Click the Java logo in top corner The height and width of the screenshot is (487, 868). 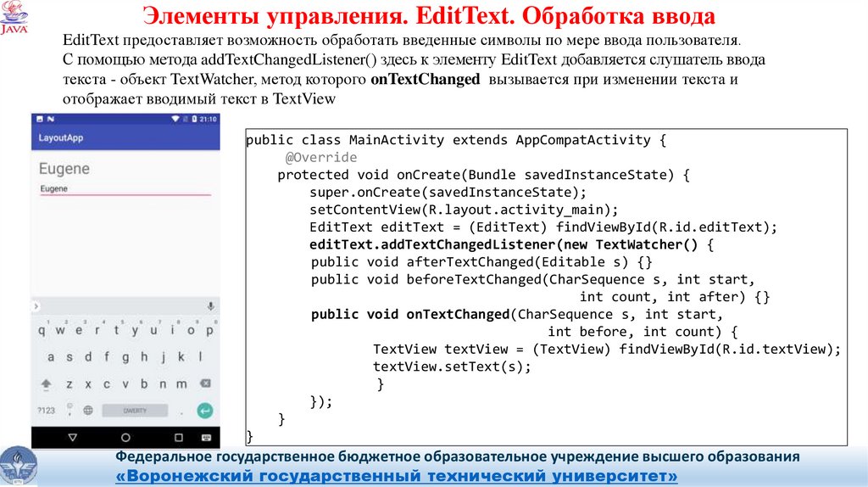click(x=14, y=18)
